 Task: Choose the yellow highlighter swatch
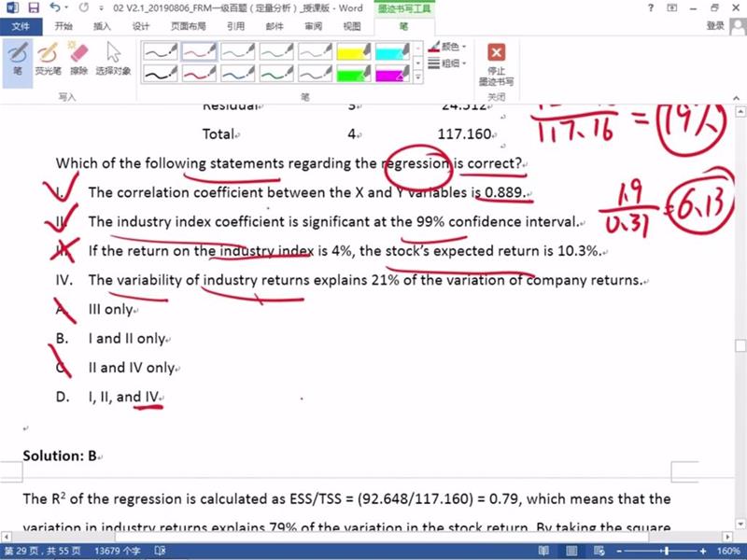pos(354,51)
